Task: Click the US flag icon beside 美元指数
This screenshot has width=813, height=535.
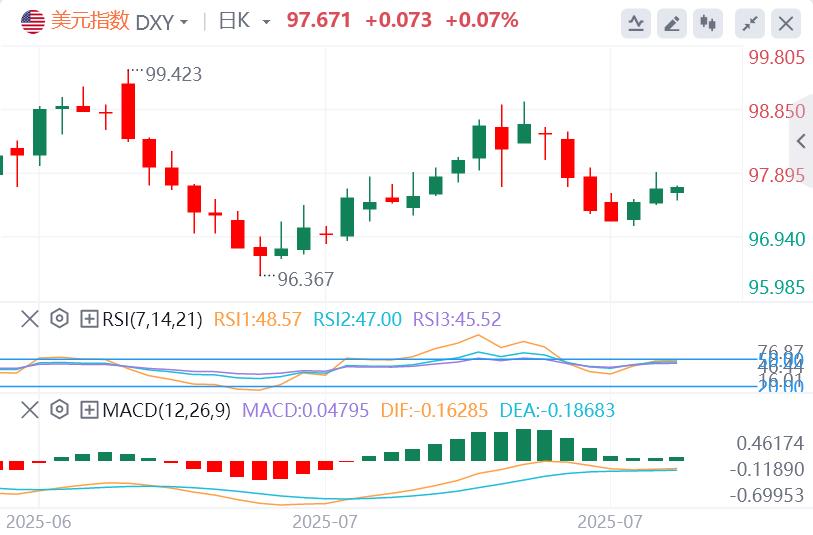Action: pos(33,20)
